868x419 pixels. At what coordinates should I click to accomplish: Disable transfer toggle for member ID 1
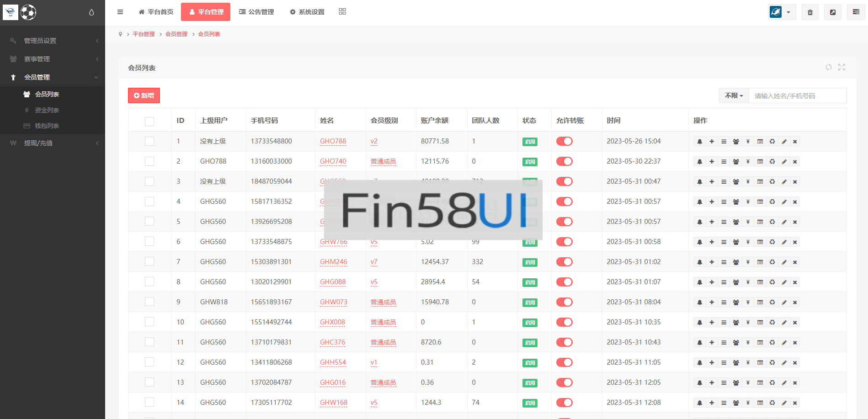[x=564, y=141]
